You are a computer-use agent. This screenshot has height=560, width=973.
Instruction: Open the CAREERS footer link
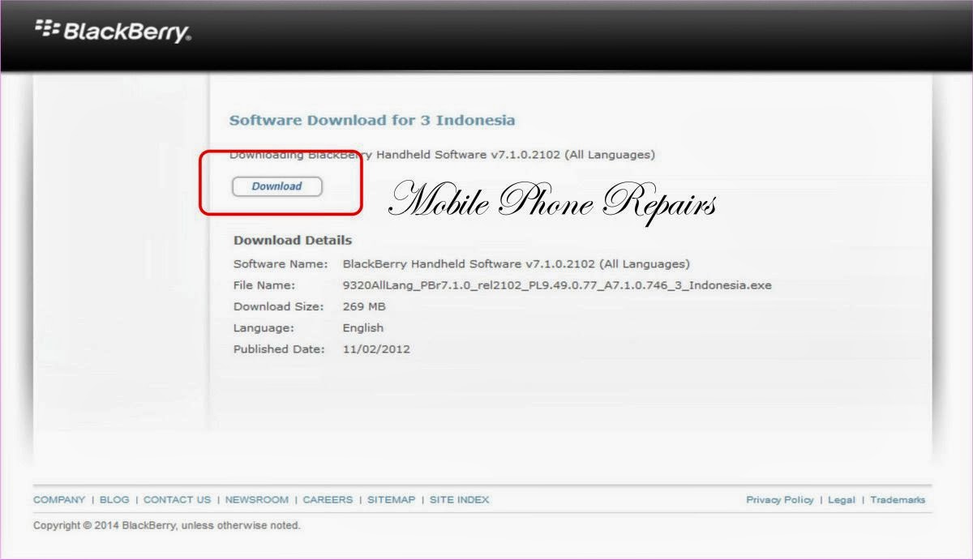[x=328, y=500]
